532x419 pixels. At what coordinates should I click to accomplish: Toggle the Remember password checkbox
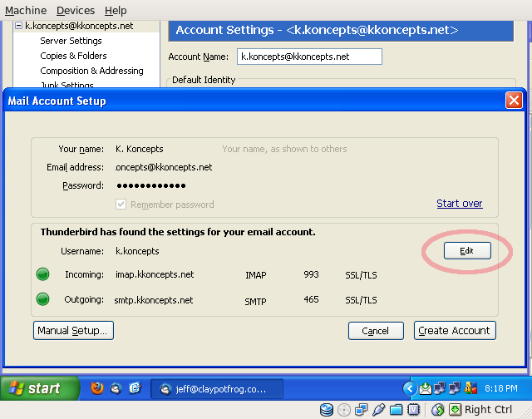[121, 205]
